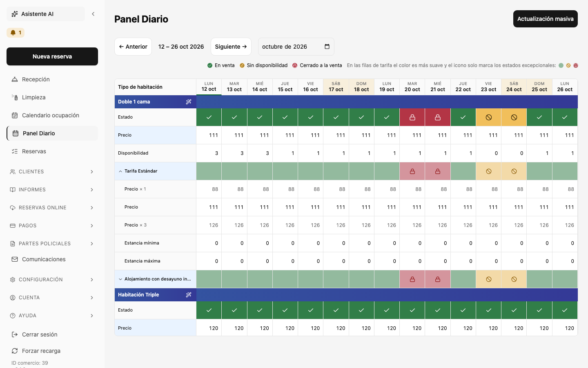Image resolution: width=588 pixels, height=368 pixels.
Task: Open Calendario ocupación in the sidebar
Action: [52, 115]
